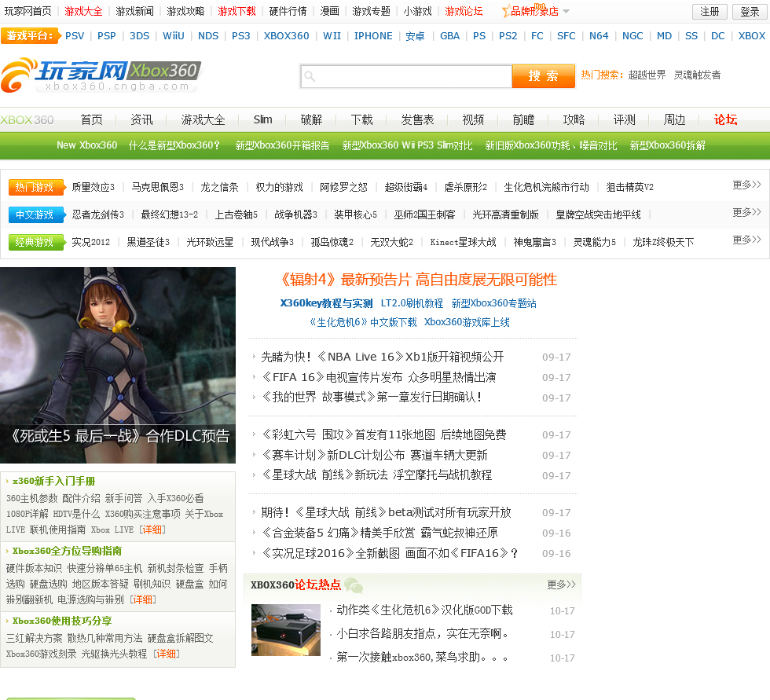Expand the 品牌形象店 dropdown arrow
Viewport: 770px width, 700px height.
coord(566,11)
